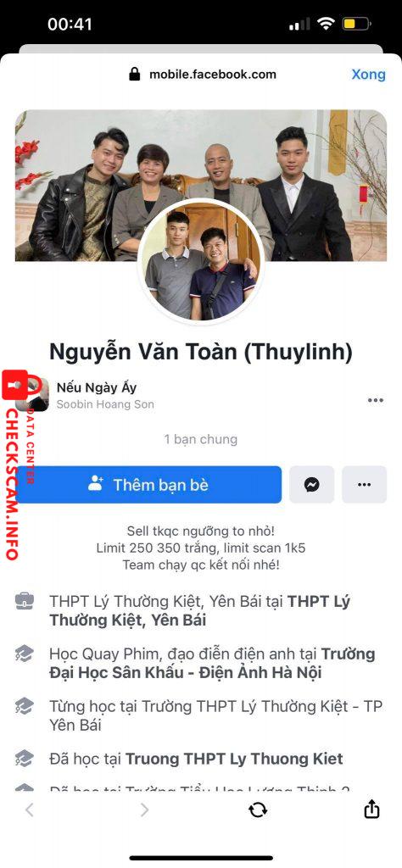Go back with the left chevron
Image resolution: width=402 pixels, height=868 pixels.
pyautogui.click(x=30, y=810)
